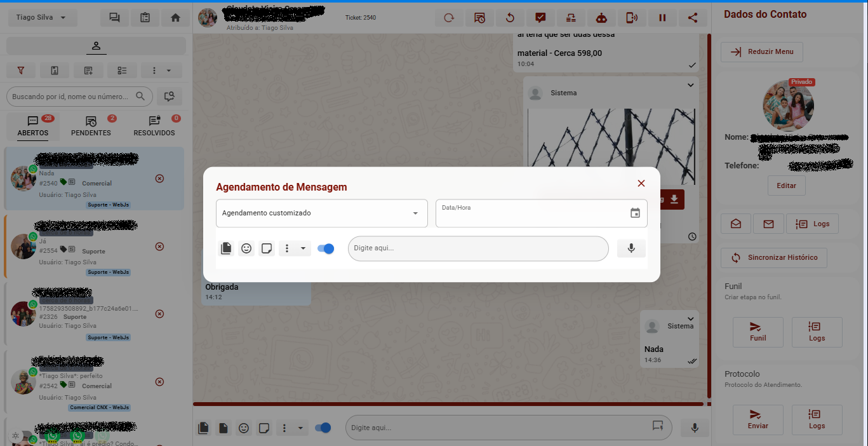Click the calendar icon in Data/Hora field
The height and width of the screenshot is (446, 868).
coord(635,213)
